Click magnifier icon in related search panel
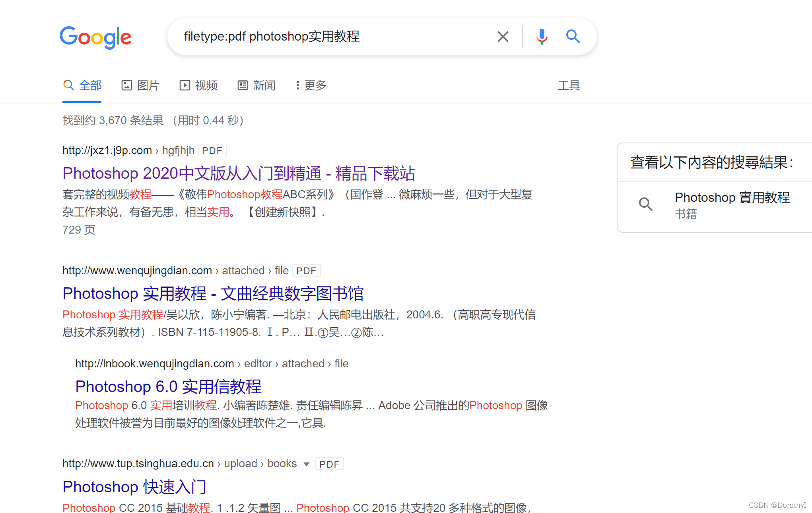This screenshot has width=812, height=513. [x=645, y=205]
